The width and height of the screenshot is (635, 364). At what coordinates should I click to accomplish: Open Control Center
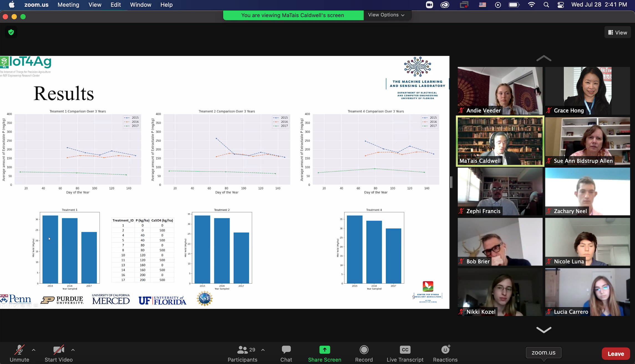(561, 5)
